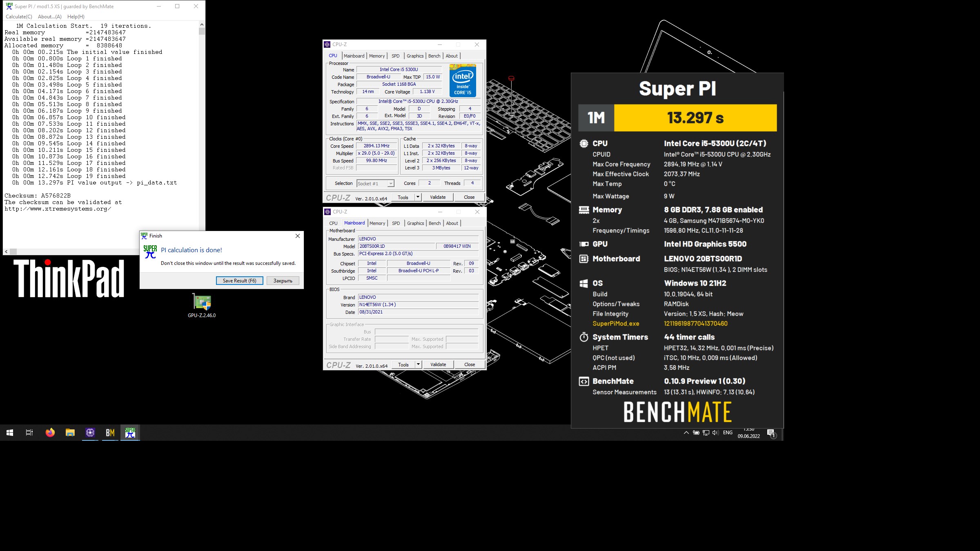Open the notification center icon
The height and width of the screenshot is (551, 980).
771,433
